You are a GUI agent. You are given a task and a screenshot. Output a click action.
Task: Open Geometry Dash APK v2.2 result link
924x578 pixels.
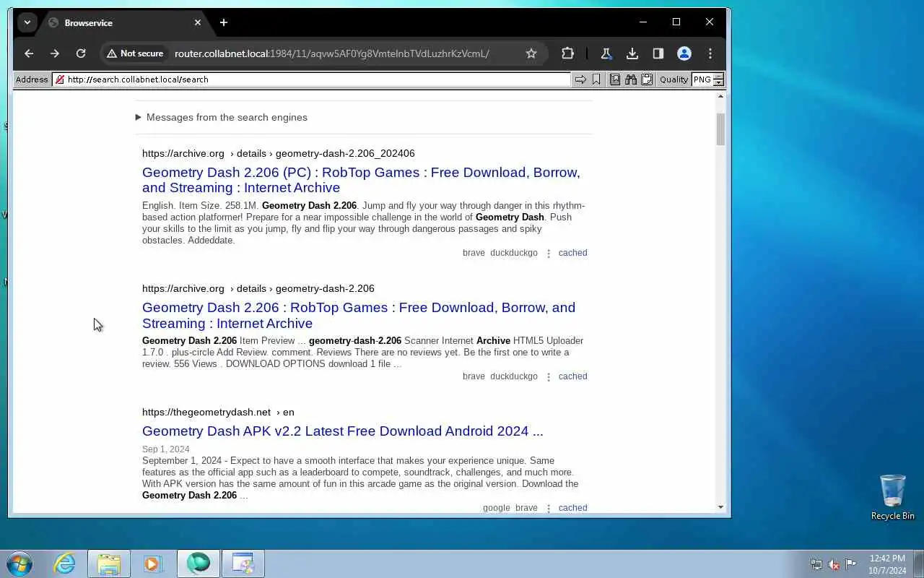(x=342, y=431)
